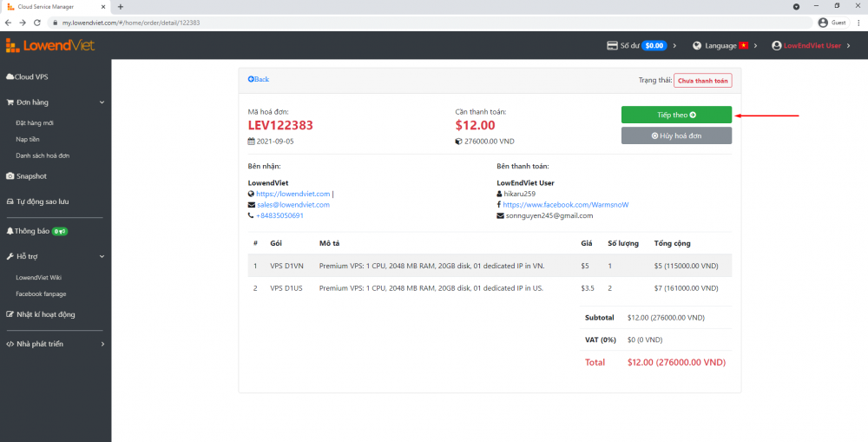868x442 pixels.
Task: Open Tự động sao lưu section
Action: tap(37, 201)
